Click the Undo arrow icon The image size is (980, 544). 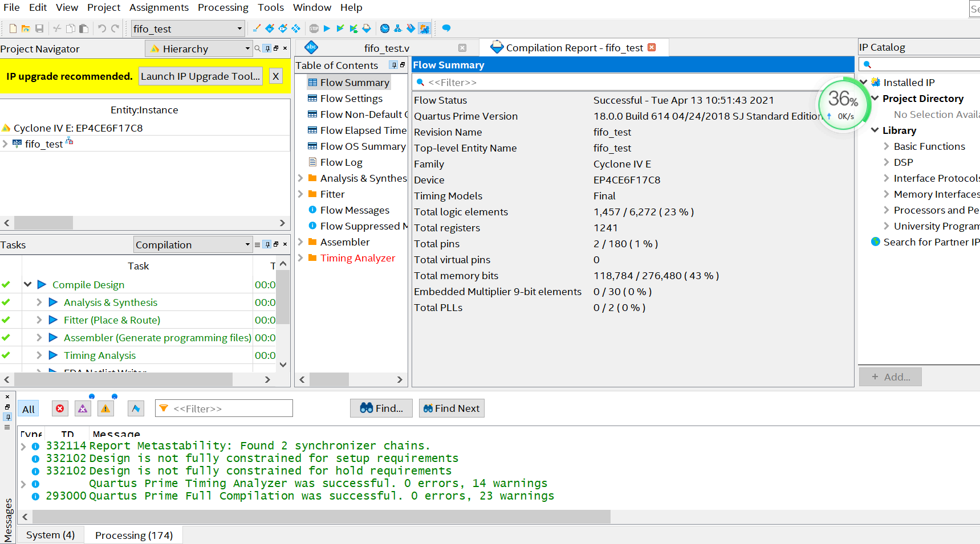[101, 28]
